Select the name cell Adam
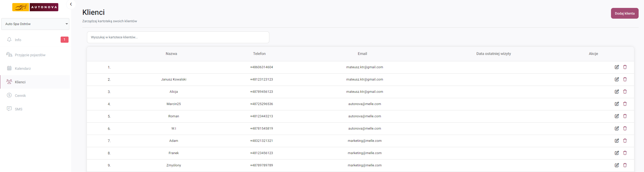The width and height of the screenshot is (644, 172). (x=174, y=141)
